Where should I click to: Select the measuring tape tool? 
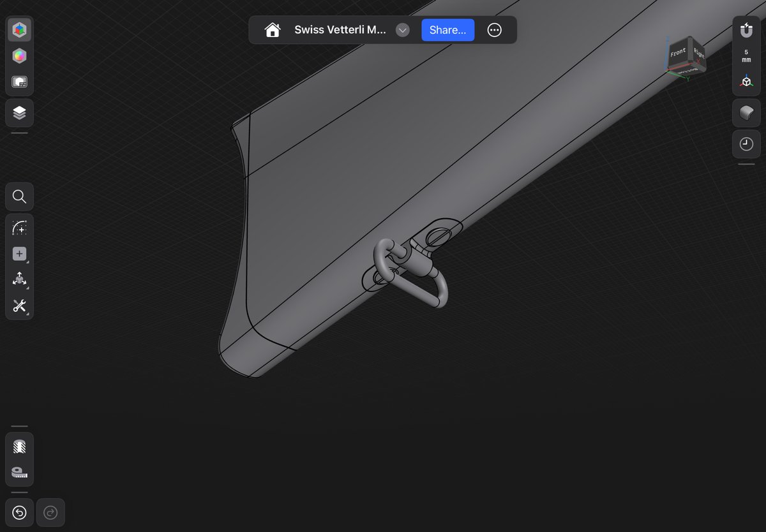pos(19,473)
